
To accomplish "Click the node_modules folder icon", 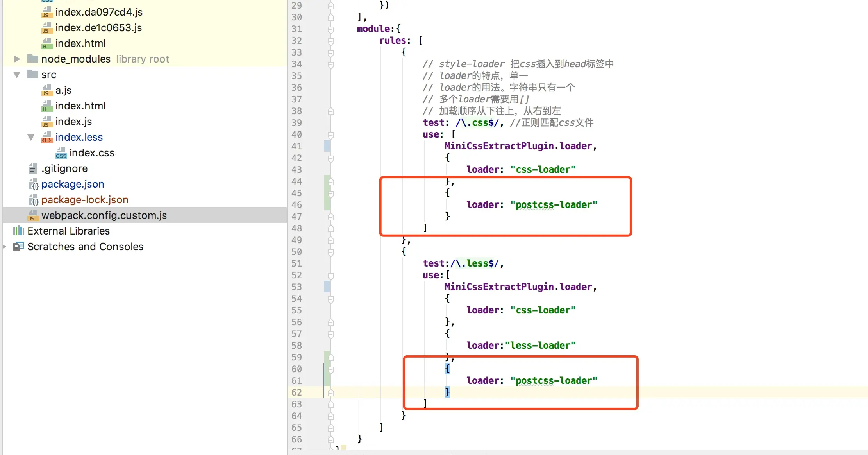I will click(33, 59).
